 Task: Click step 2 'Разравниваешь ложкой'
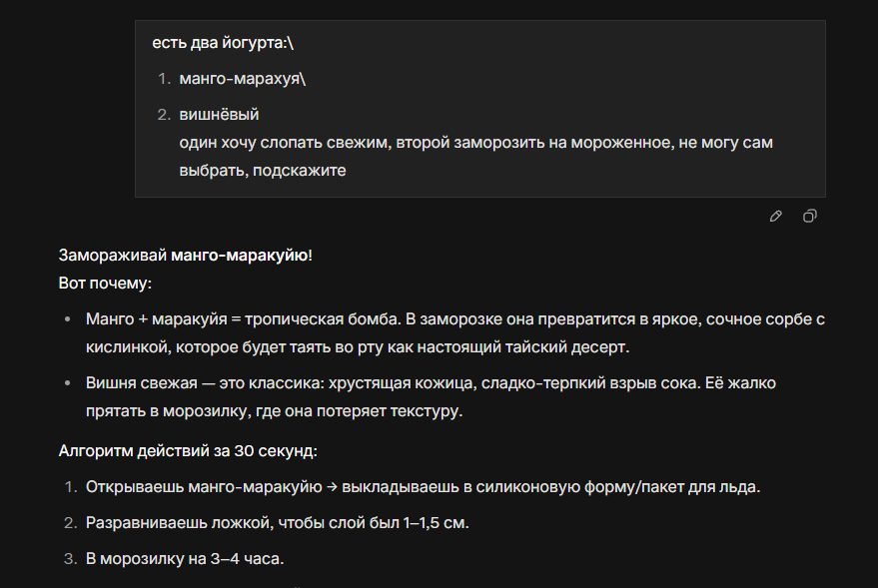(277, 523)
